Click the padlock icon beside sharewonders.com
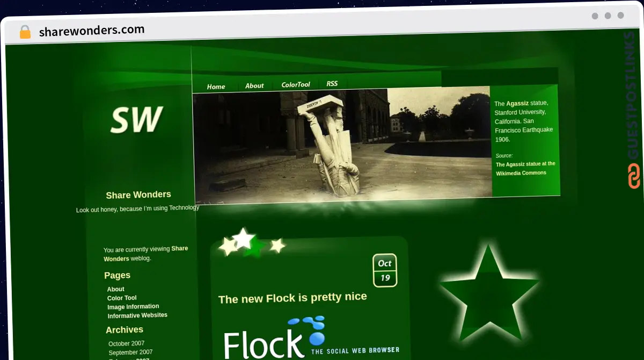Image resolution: width=644 pixels, height=360 pixels. pyautogui.click(x=25, y=32)
